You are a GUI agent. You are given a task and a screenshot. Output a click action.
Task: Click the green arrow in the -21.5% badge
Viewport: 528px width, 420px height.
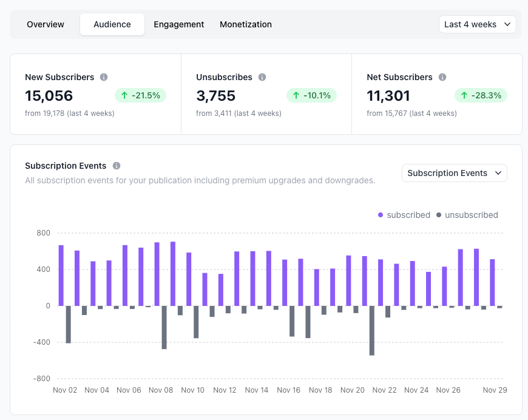click(x=124, y=95)
